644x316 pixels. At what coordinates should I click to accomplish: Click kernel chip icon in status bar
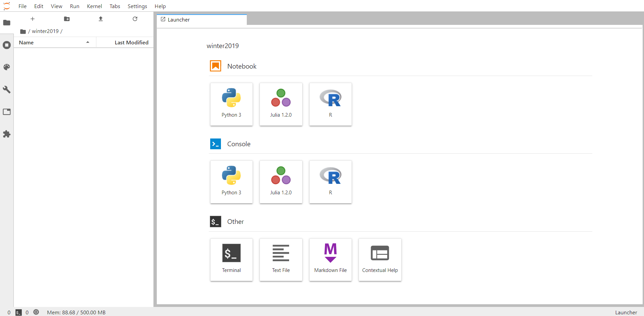point(36,312)
